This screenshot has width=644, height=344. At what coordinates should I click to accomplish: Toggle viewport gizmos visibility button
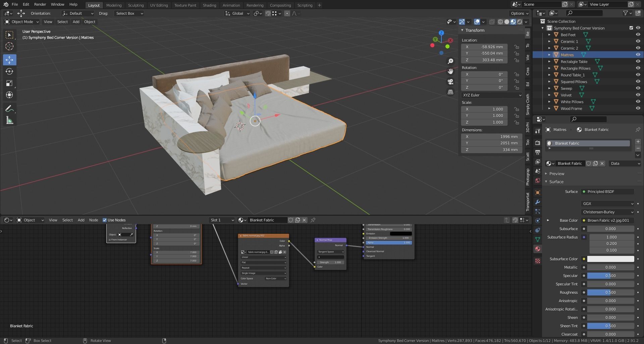pos(462,22)
